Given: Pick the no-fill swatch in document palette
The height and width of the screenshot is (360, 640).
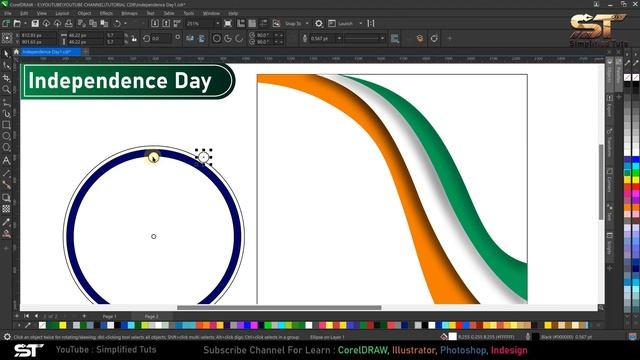Looking at the screenshot, I should [42, 325].
